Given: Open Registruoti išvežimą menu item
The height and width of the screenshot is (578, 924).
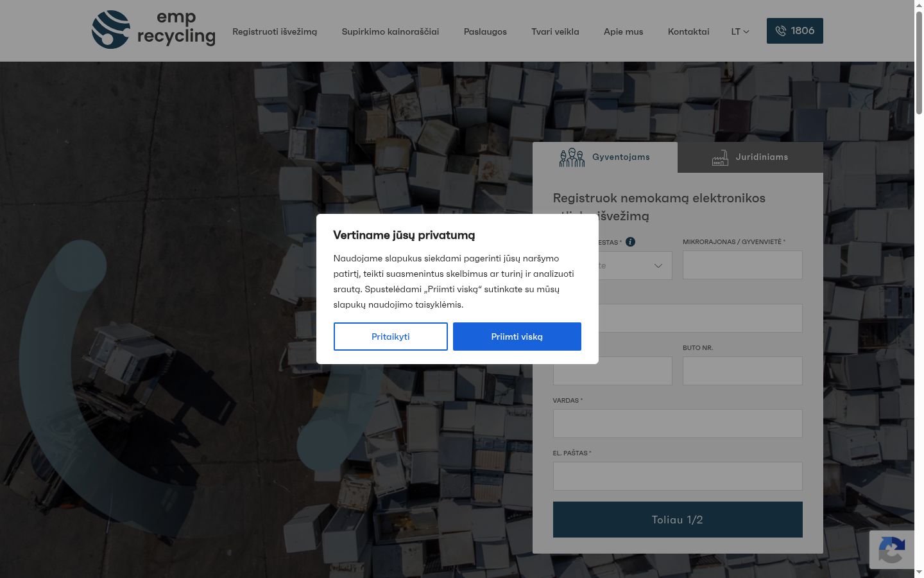Looking at the screenshot, I should point(275,31).
